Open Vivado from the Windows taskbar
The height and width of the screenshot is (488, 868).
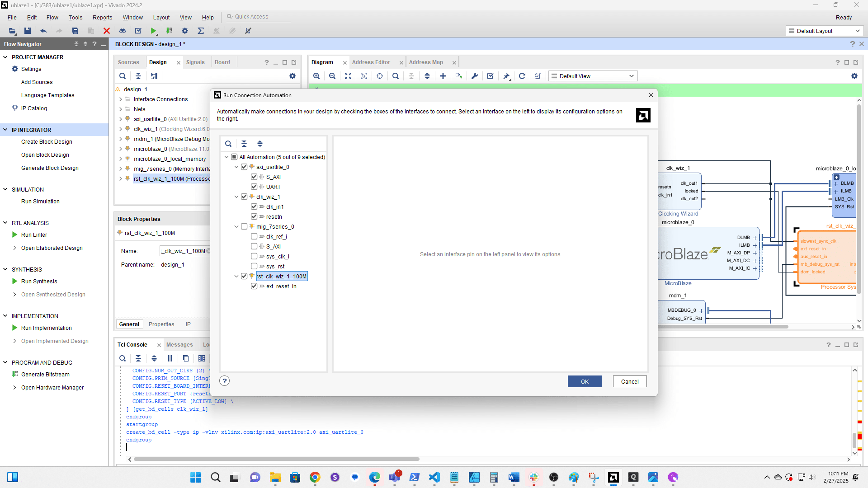(x=613, y=477)
